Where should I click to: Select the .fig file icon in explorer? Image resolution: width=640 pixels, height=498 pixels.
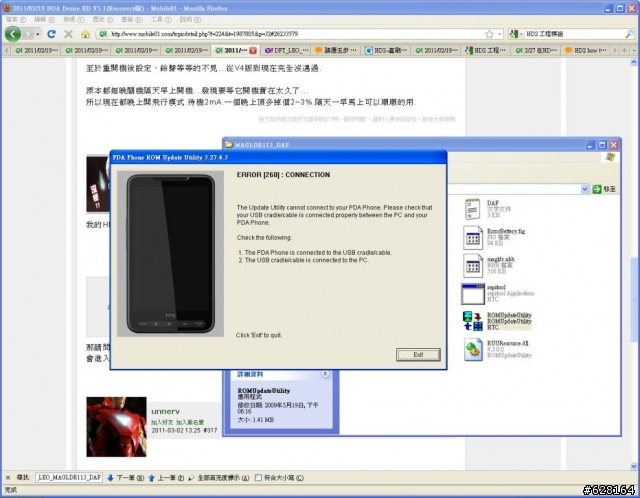pos(473,238)
